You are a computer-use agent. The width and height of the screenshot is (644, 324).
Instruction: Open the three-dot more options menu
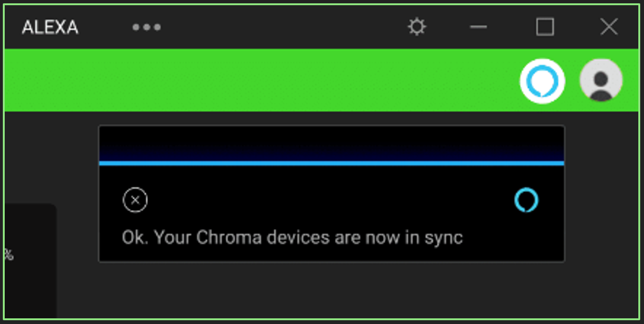(147, 27)
